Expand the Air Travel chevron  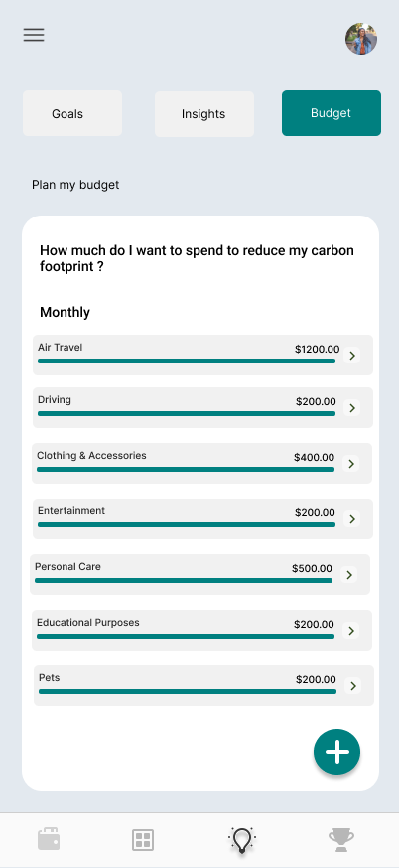tap(352, 355)
